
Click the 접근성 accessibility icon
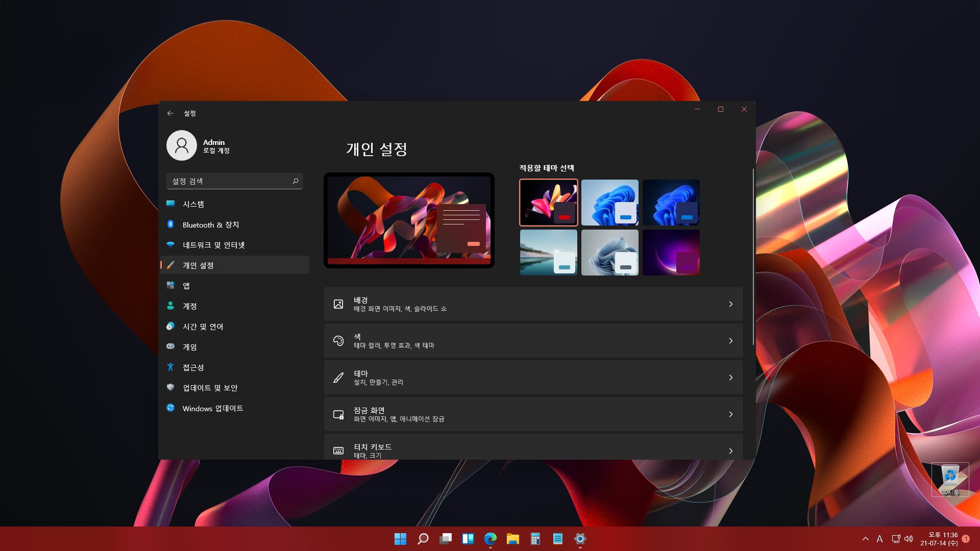pyautogui.click(x=170, y=367)
